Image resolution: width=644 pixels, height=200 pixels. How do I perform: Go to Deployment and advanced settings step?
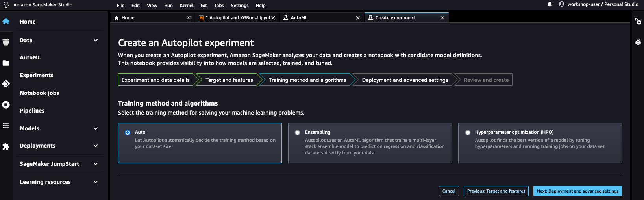(x=405, y=80)
